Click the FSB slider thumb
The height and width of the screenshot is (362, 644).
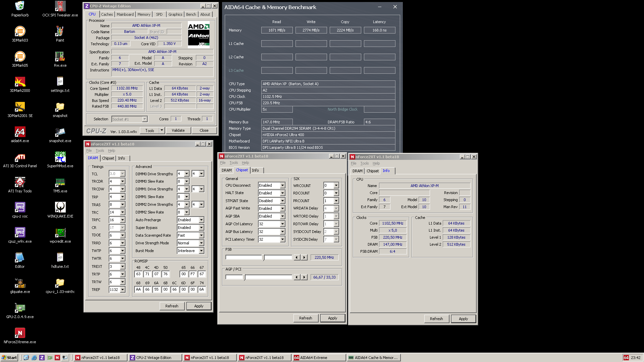[x=263, y=257]
